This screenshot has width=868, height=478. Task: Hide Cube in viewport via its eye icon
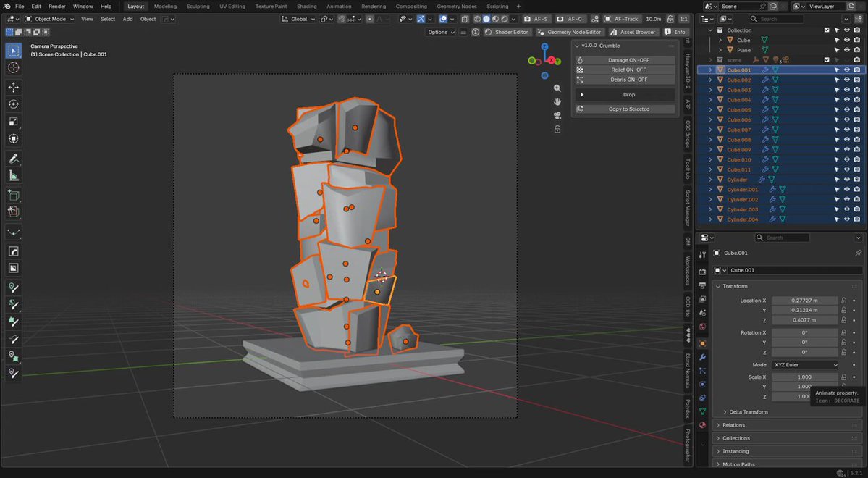coord(846,41)
